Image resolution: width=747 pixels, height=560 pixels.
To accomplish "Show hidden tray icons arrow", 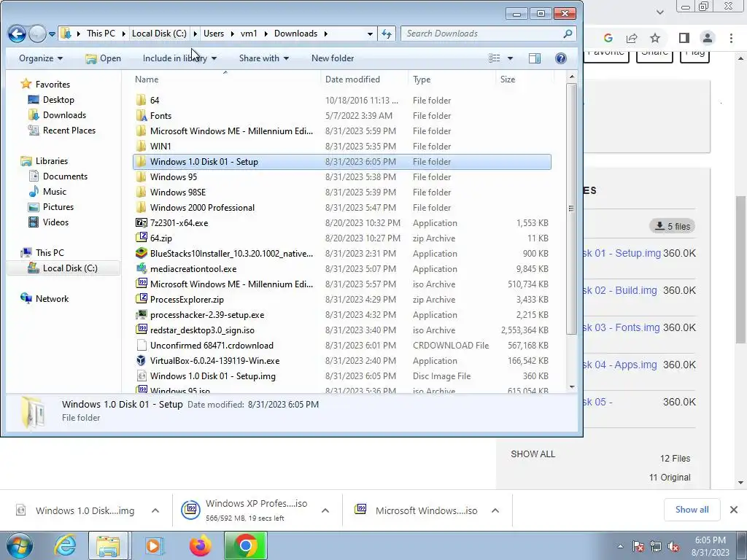I will pos(620,547).
